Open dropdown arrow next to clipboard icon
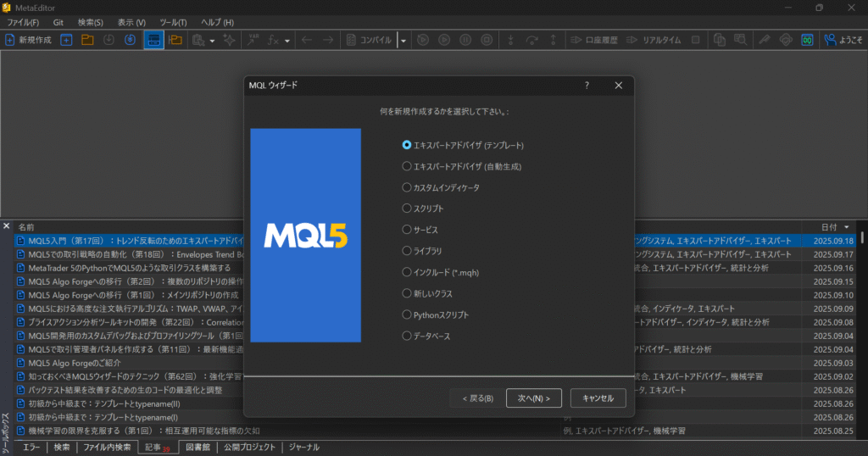The width and height of the screenshot is (868, 456). 212,41
